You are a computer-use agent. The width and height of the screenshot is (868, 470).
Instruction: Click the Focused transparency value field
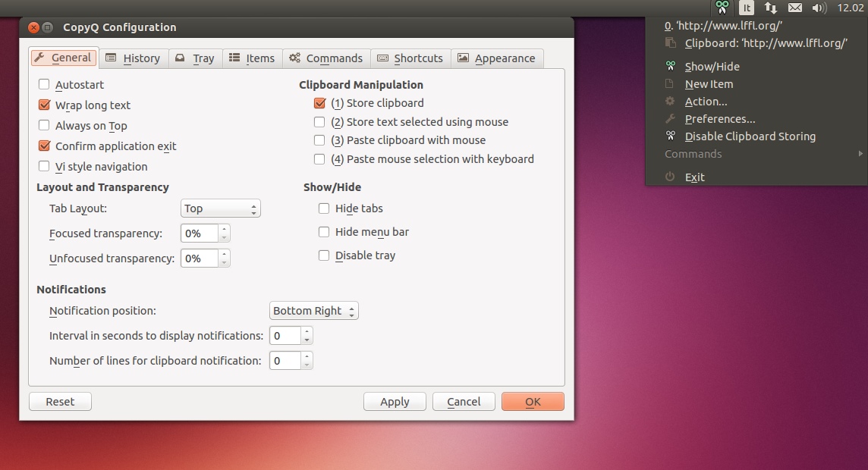(x=200, y=233)
